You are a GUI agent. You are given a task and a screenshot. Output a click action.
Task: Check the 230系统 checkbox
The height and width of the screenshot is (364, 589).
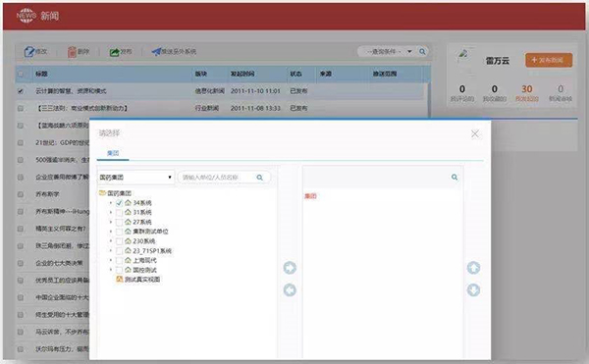119,241
